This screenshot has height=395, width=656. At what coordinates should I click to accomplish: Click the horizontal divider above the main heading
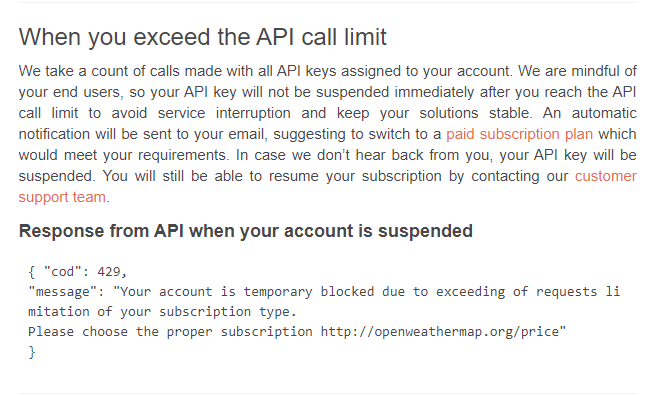pos(328,3)
